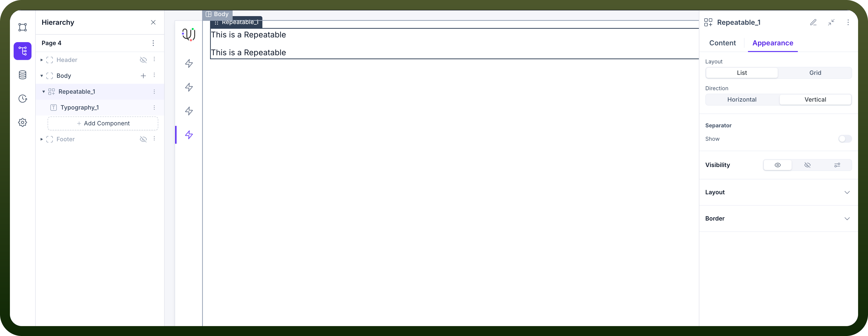Image resolution: width=868 pixels, height=336 pixels.
Task: Open the three-dot menu beside Page 4
Action: [153, 43]
